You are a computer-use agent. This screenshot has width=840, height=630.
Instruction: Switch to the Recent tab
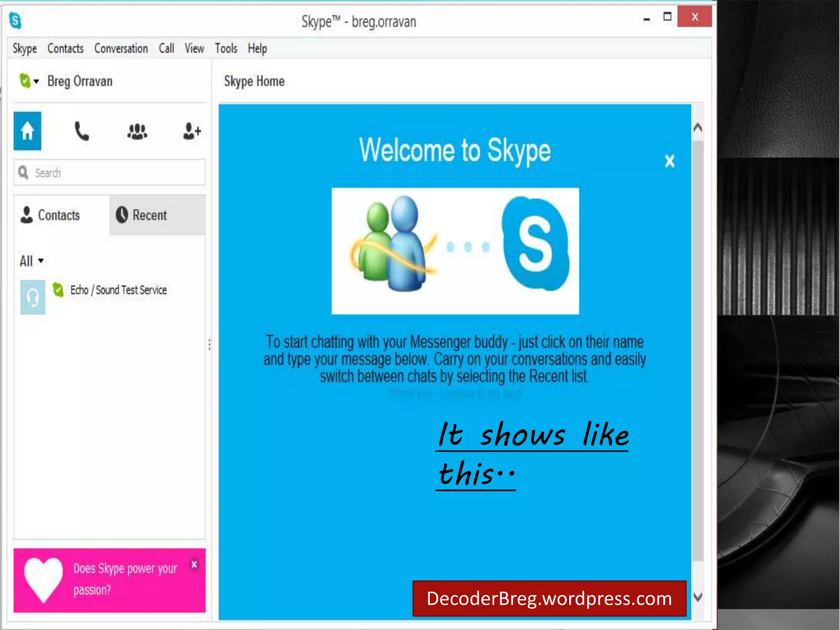(157, 215)
